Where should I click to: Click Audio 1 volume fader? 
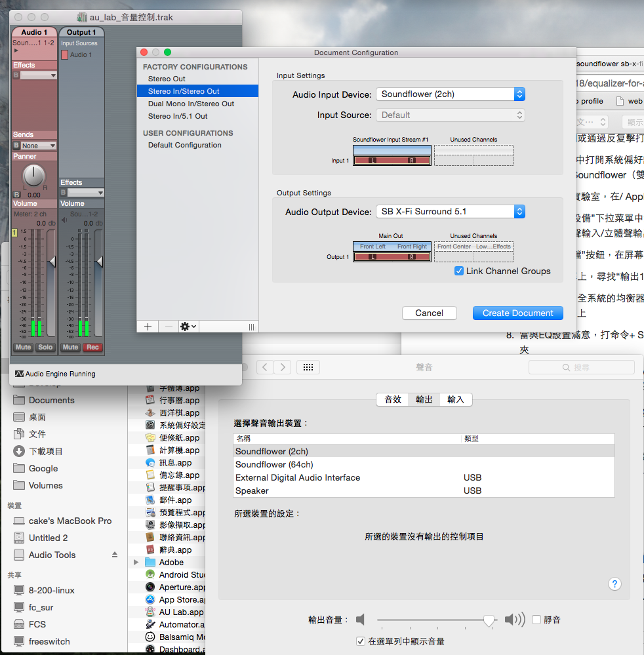click(52, 262)
